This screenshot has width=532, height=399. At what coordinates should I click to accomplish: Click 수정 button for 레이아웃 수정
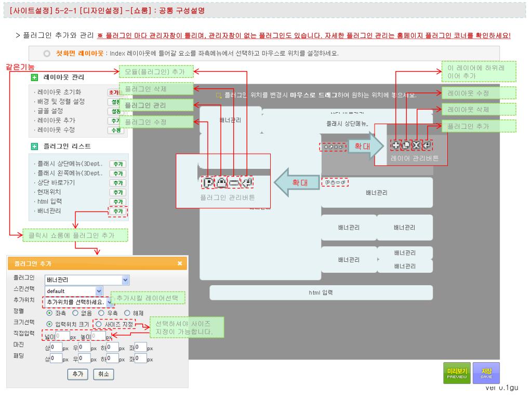pos(116,130)
